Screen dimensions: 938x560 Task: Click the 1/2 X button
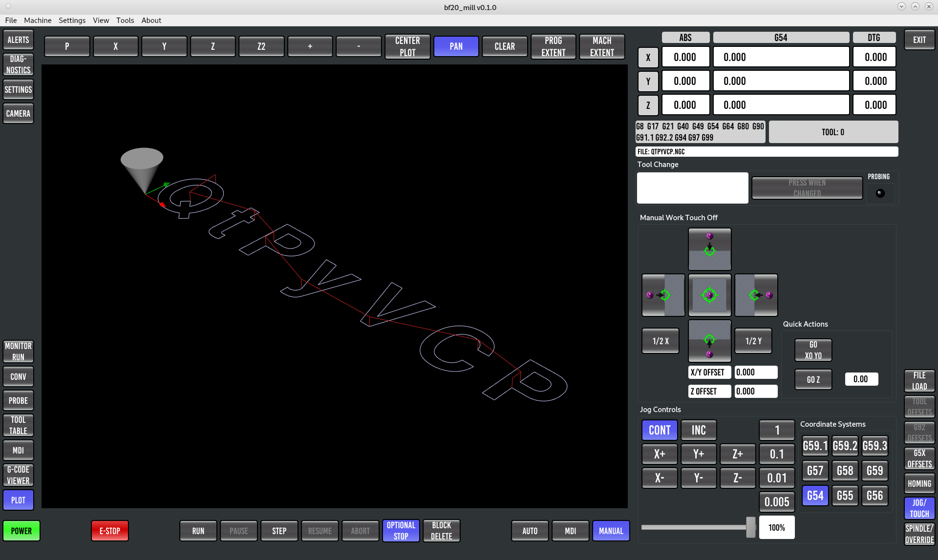point(661,341)
